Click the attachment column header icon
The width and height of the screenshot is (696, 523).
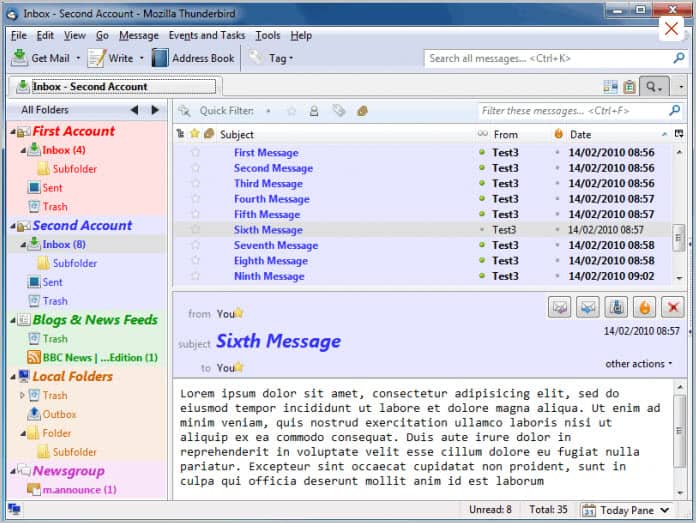point(209,134)
